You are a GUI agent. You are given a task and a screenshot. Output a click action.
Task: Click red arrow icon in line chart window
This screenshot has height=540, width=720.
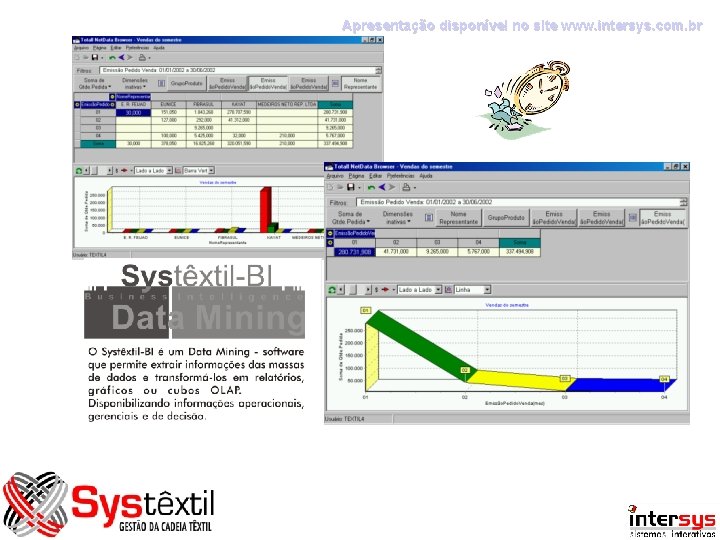pyautogui.click(x=385, y=290)
